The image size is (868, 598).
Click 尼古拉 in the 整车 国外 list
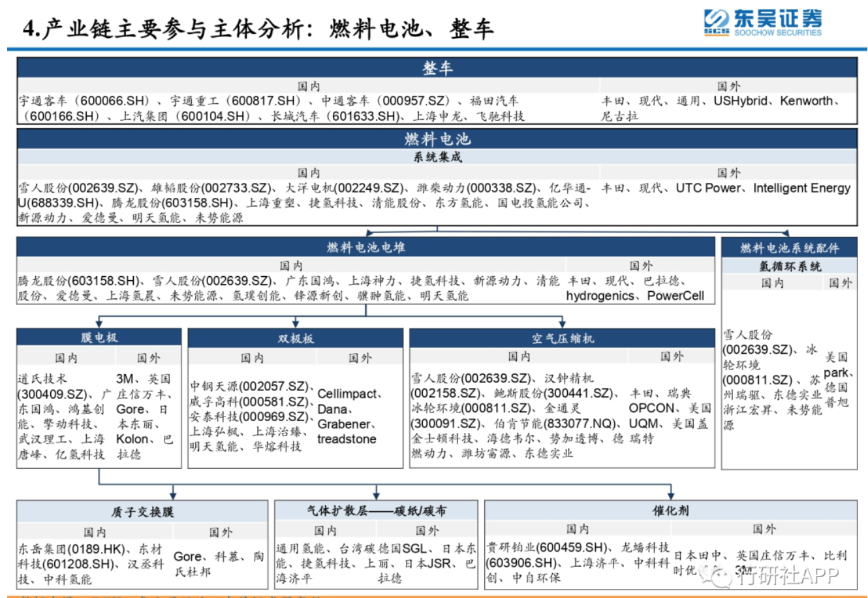(x=619, y=116)
